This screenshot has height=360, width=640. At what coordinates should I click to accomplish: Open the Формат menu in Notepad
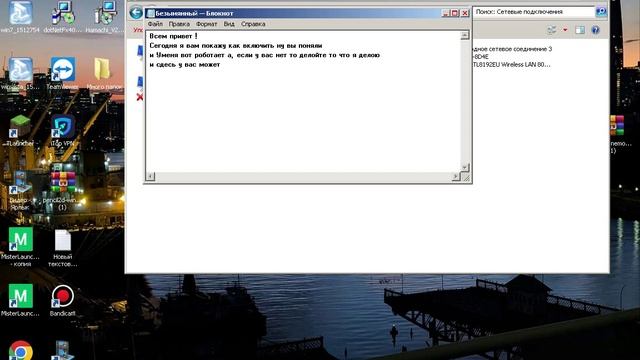click(207, 24)
